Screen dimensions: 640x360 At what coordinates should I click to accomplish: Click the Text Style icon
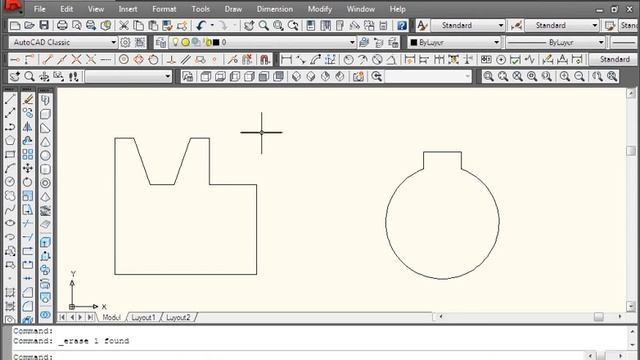(x=422, y=25)
